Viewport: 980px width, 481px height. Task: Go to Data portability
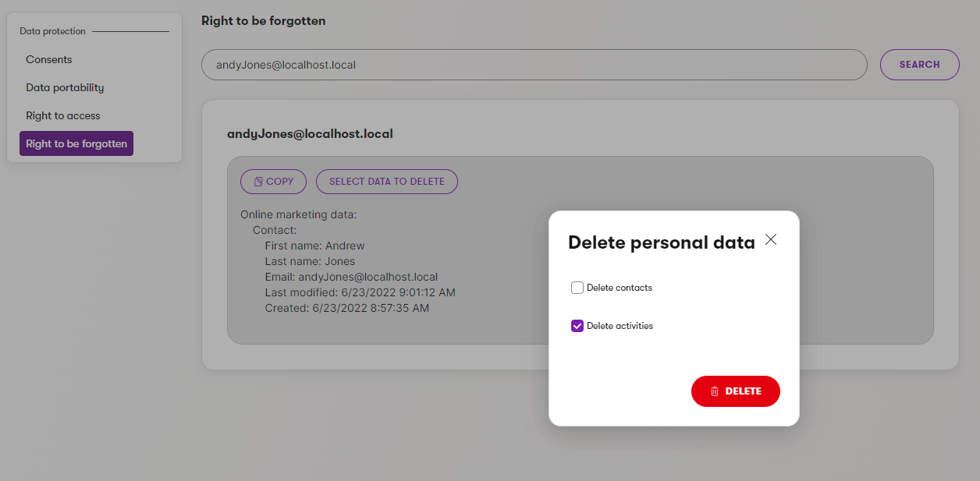click(65, 87)
